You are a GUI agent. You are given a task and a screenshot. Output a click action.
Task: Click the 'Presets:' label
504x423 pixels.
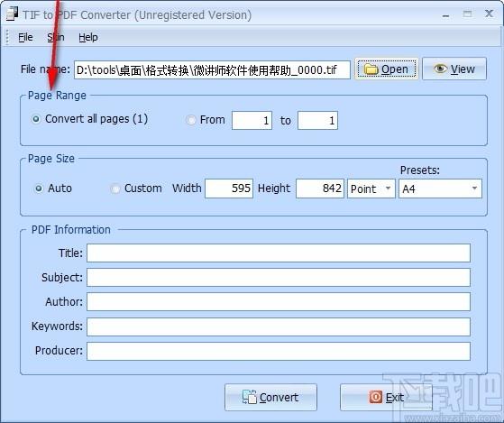(x=420, y=170)
